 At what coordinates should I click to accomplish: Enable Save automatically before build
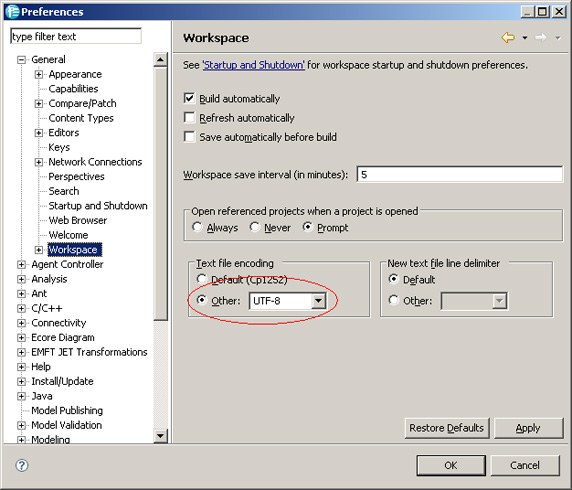[x=189, y=137]
